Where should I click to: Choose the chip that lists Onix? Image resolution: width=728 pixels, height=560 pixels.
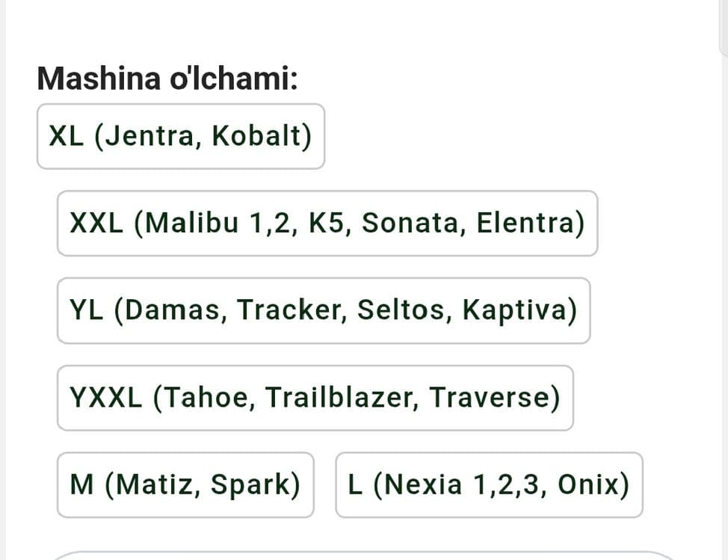489,484
